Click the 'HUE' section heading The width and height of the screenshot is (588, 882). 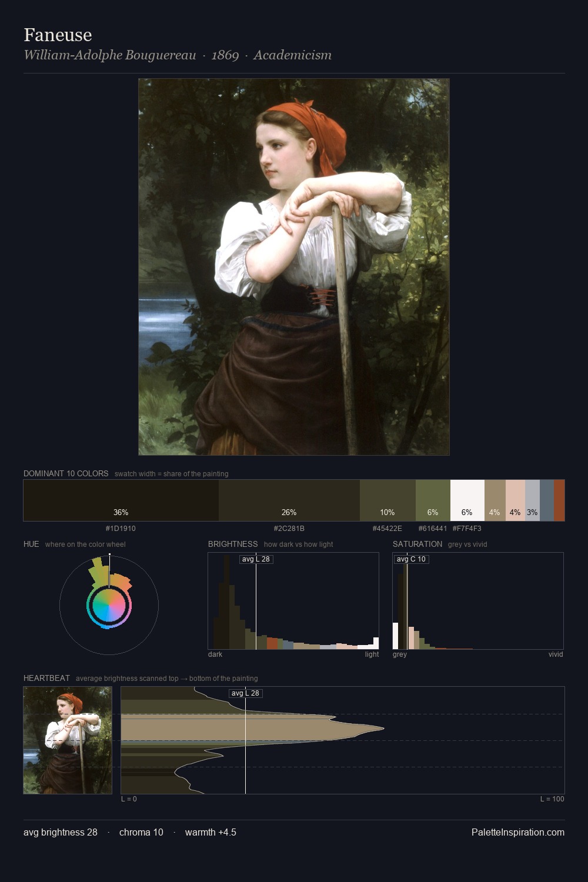coord(31,544)
